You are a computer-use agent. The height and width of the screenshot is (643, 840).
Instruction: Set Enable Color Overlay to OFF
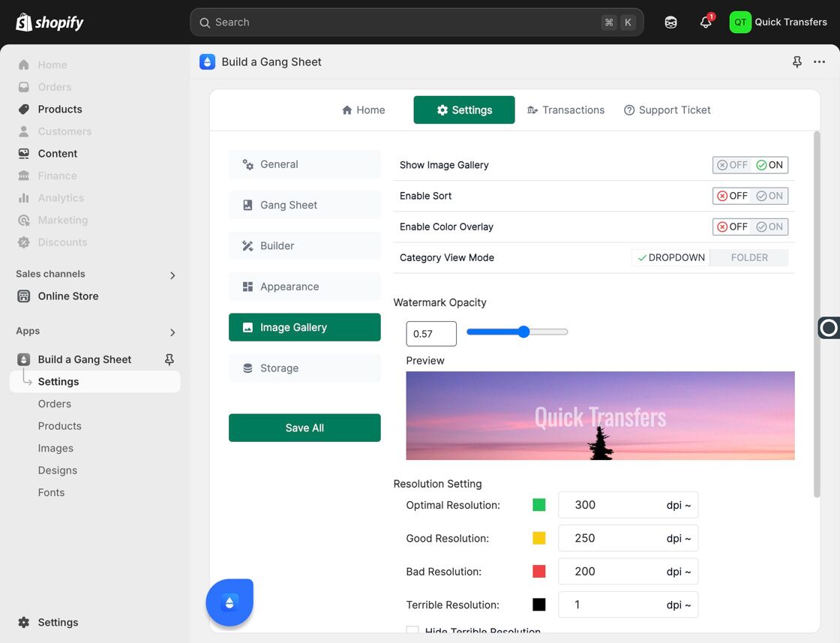click(x=732, y=227)
